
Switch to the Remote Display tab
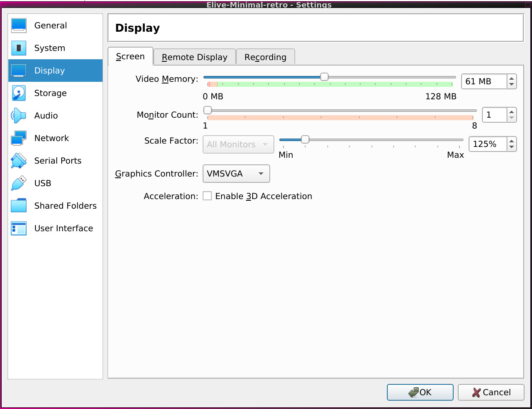(195, 57)
